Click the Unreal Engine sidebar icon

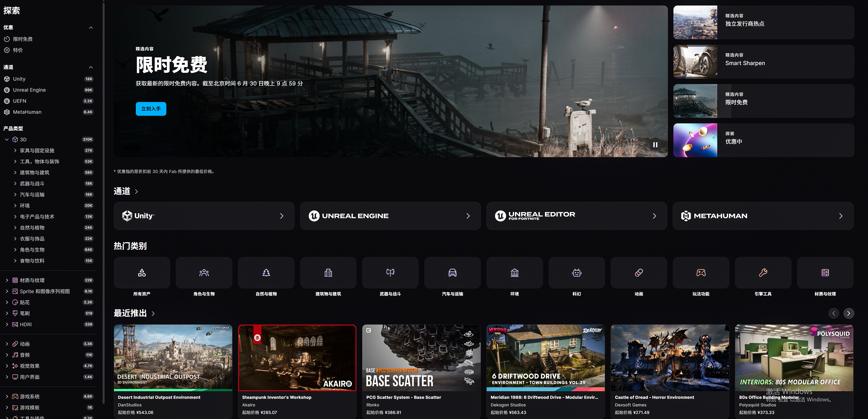point(7,90)
